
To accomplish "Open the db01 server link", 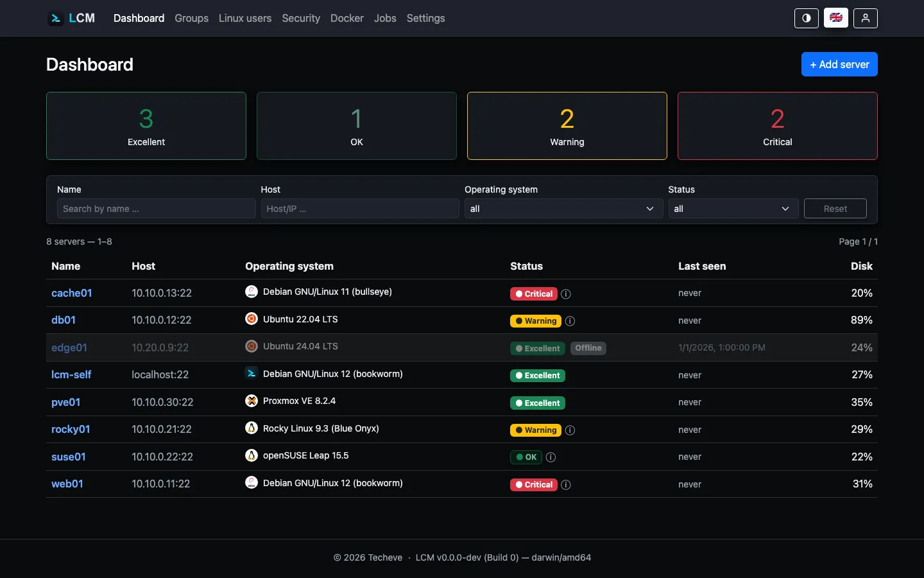I will pyautogui.click(x=64, y=320).
